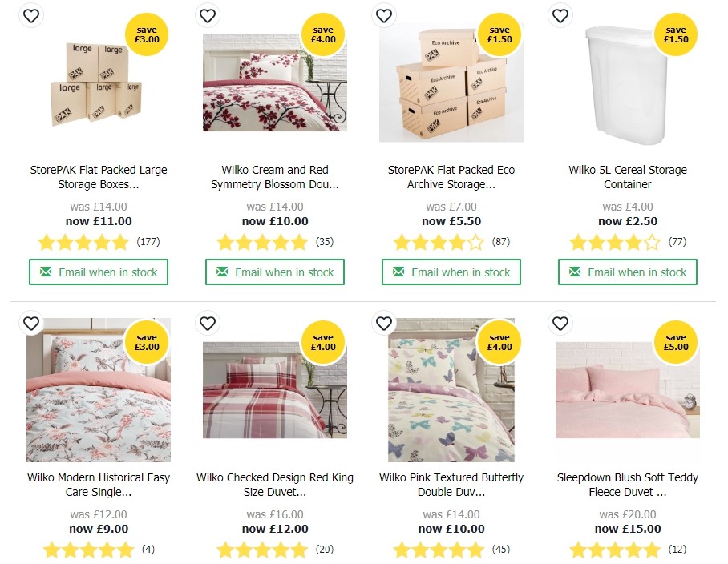Click the heart icon on Pink Textured Butterfly duvet
Screen dimensions: 728x564
pos(384,324)
